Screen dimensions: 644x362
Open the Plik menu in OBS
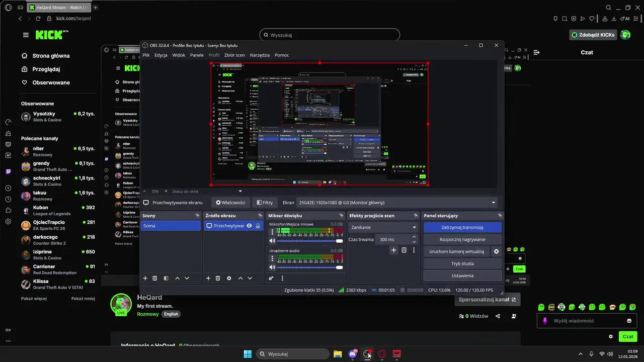(x=146, y=55)
